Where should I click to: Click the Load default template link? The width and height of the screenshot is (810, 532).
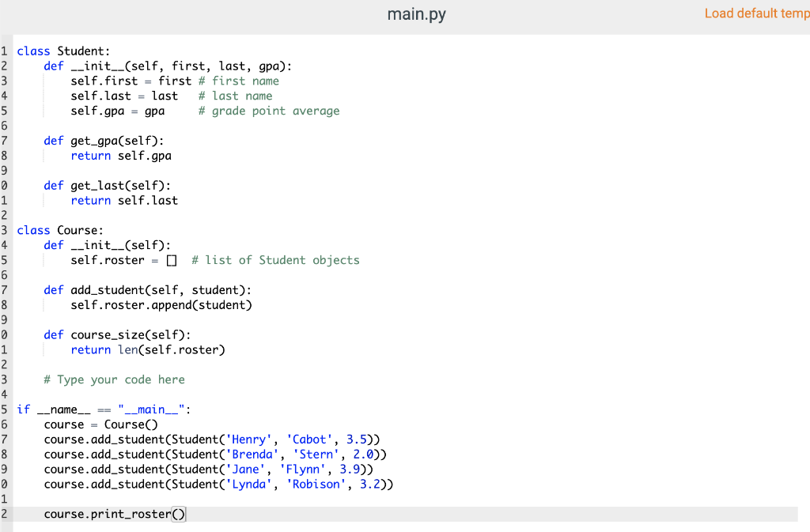pyautogui.click(x=756, y=13)
